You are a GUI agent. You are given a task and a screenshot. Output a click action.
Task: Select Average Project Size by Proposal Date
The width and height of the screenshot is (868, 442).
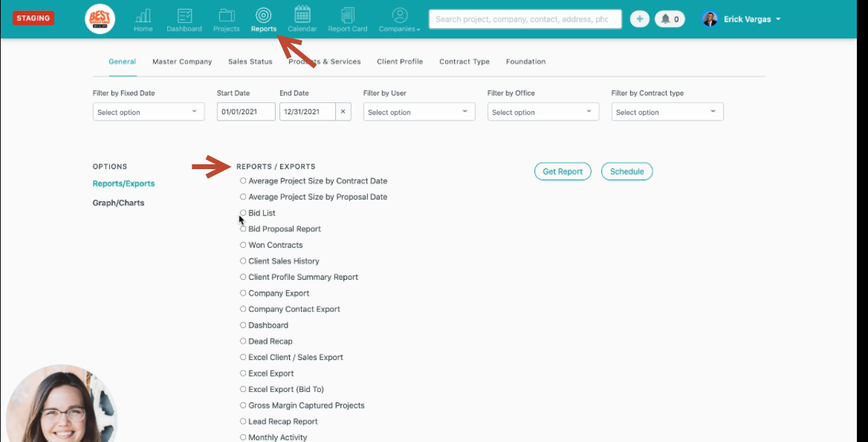pyautogui.click(x=243, y=197)
